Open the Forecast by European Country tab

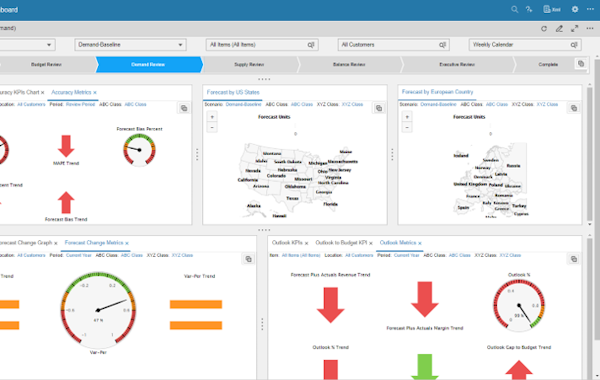tap(437, 92)
